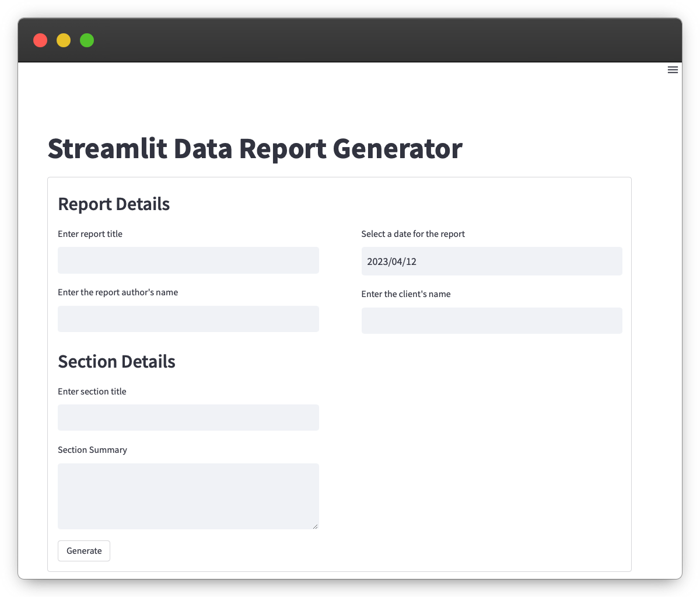
Task: Click the 'Enter the client's name' label
Action: pyautogui.click(x=405, y=294)
